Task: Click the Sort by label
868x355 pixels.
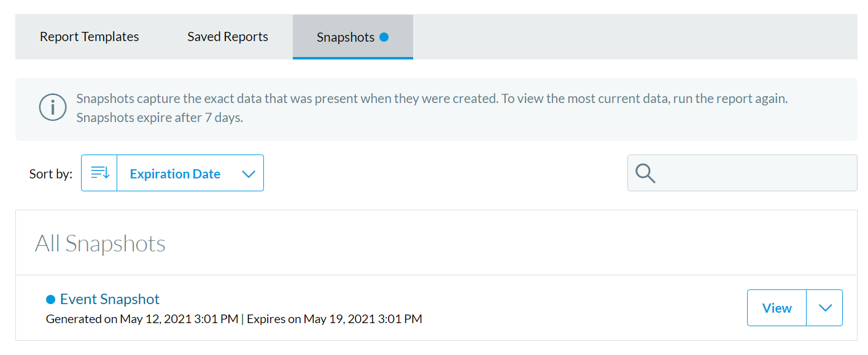Action: (50, 174)
